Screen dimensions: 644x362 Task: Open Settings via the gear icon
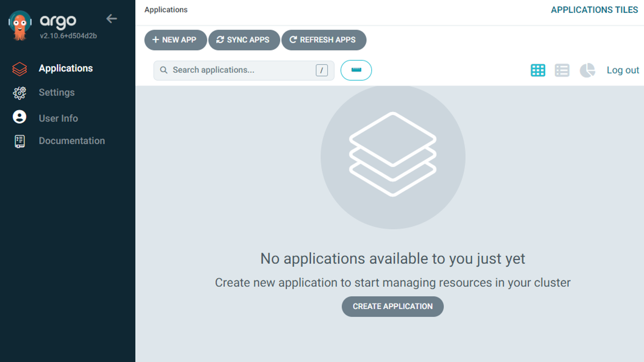click(20, 93)
